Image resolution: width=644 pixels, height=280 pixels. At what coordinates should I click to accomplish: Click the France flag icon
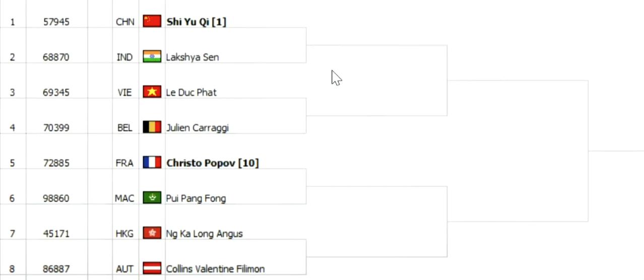coord(152,162)
